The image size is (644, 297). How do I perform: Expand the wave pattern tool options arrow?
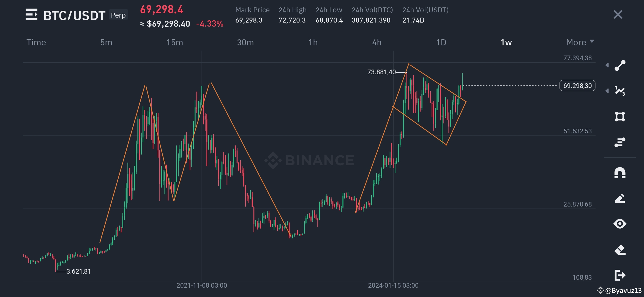pyautogui.click(x=607, y=91)
